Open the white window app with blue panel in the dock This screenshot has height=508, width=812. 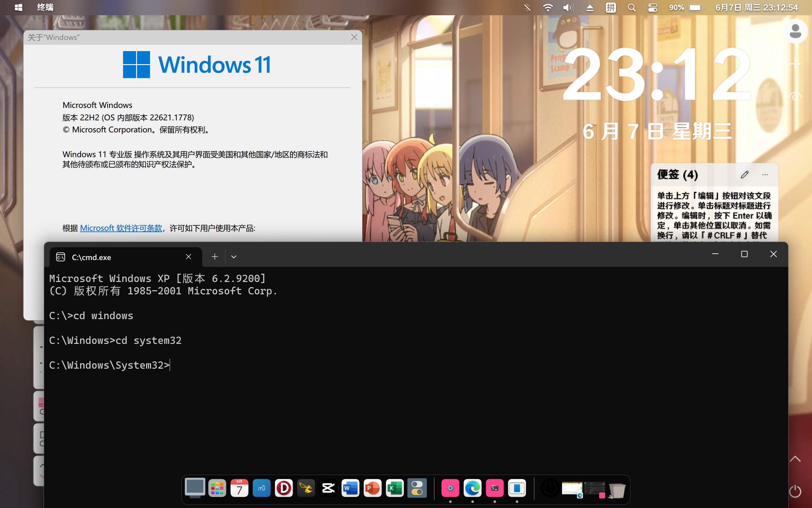517,488
